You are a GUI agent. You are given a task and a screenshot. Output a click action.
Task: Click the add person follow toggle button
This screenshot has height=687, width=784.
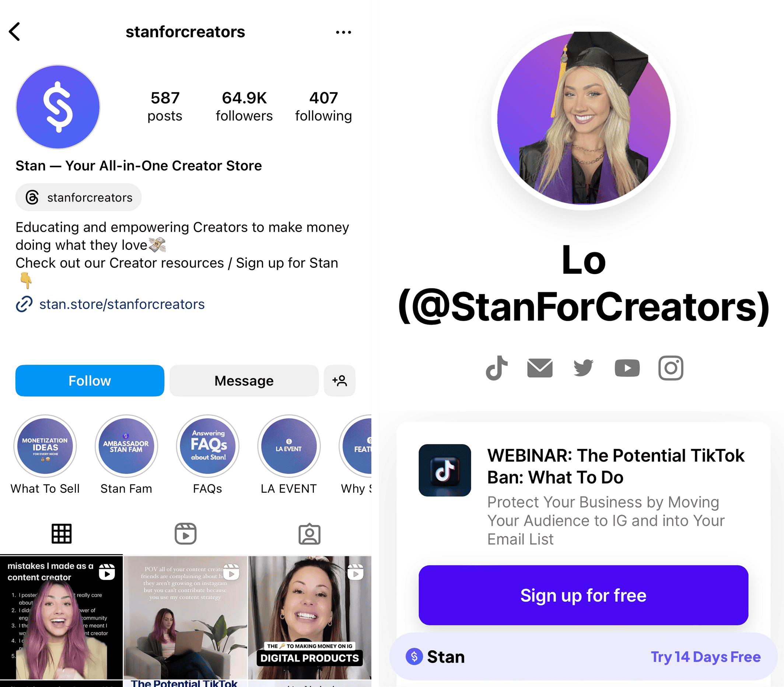(x=340, y=380)
